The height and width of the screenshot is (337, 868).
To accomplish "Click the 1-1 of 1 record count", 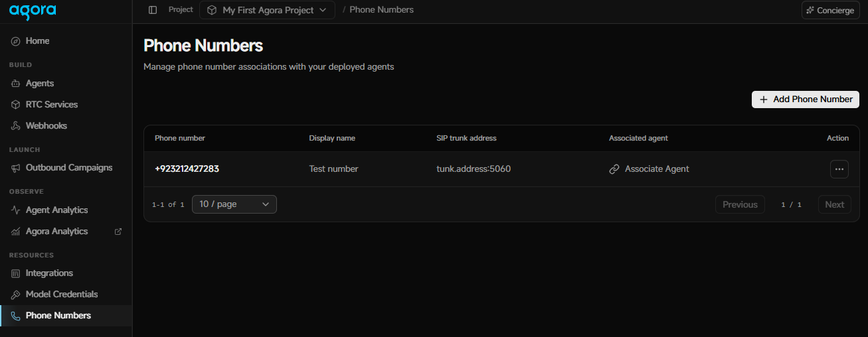I will tap(168, 205).
